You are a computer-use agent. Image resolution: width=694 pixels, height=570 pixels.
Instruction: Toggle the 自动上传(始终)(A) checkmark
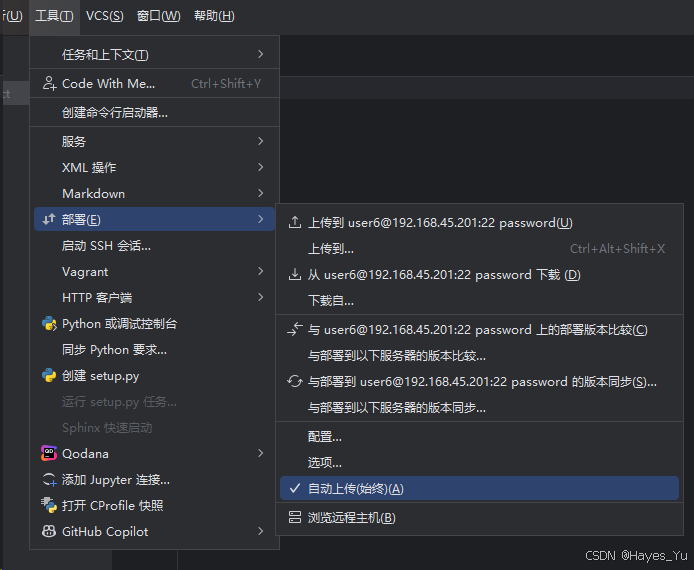coord(295,488)
